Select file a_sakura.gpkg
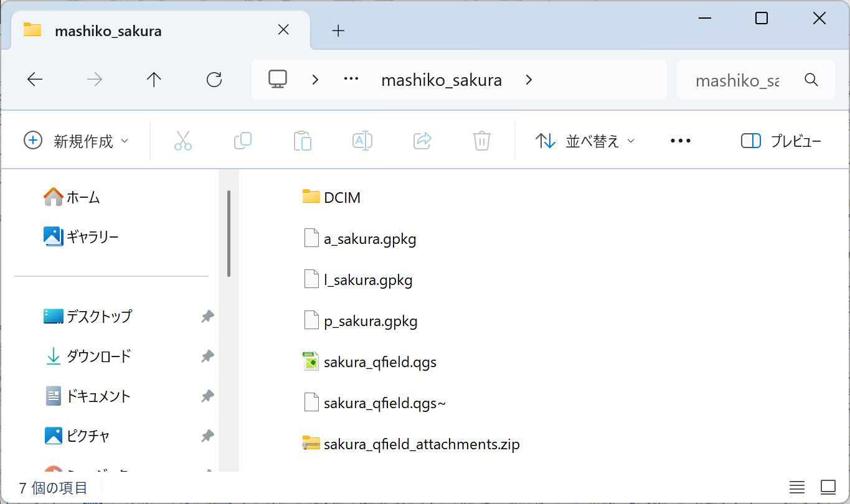The image size is (850, 504). (x=359, y=239)
